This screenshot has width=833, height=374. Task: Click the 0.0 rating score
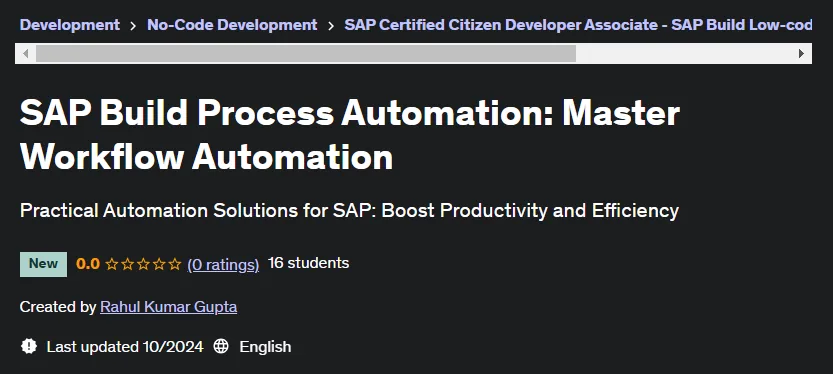88,264
